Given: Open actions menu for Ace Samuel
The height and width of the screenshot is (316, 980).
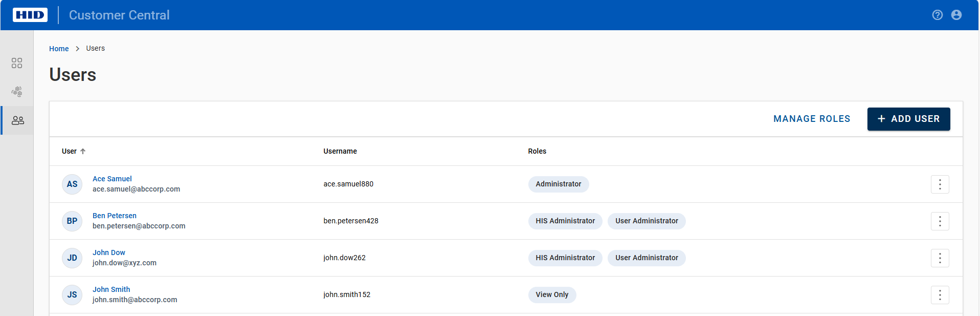Looking at the screenshot, I should point(940,184).
